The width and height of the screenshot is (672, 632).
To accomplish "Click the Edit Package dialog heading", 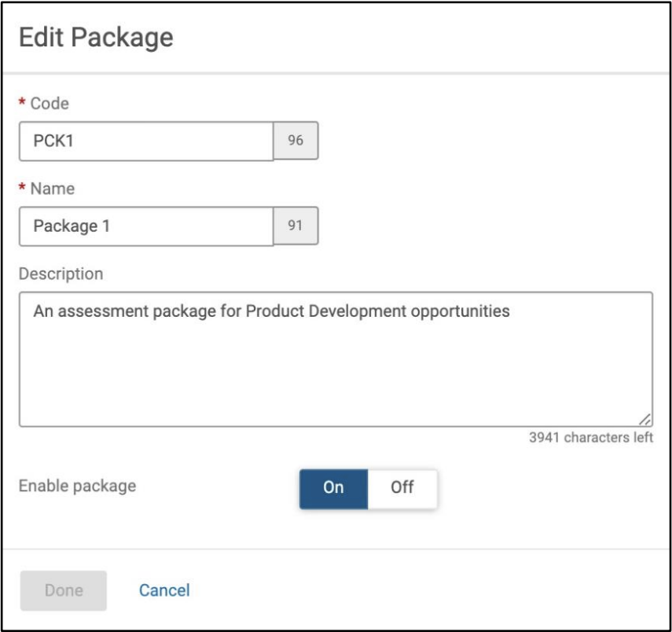I will point(96,37).
